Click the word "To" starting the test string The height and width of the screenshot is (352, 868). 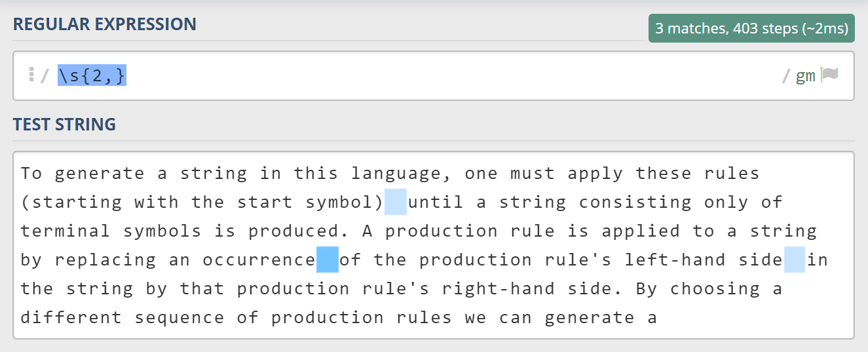pyautogui.click(x=31, y=174)
